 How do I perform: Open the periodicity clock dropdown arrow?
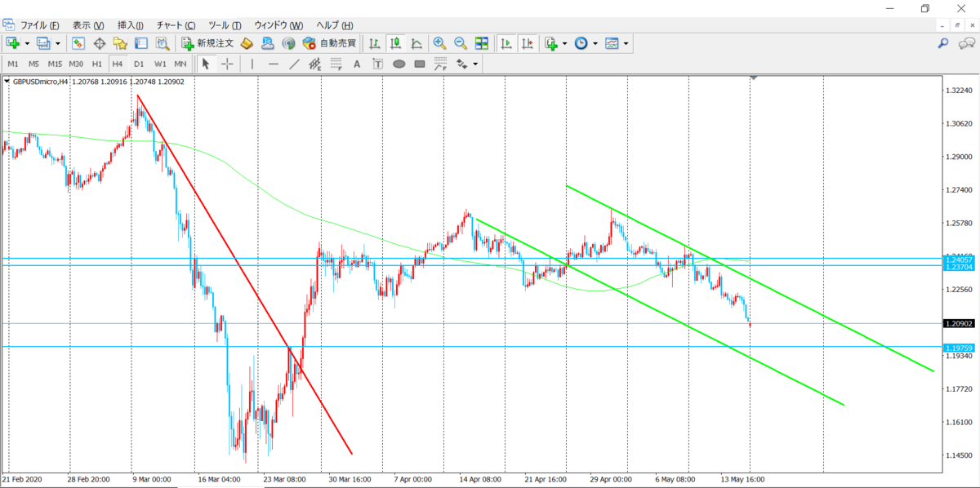tap(595, 43)
